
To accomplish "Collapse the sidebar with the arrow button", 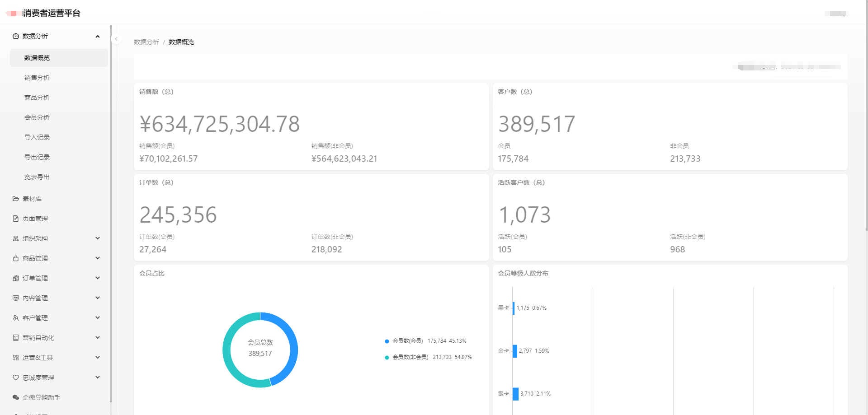I will pyautogui.click(x=116, y=39).
